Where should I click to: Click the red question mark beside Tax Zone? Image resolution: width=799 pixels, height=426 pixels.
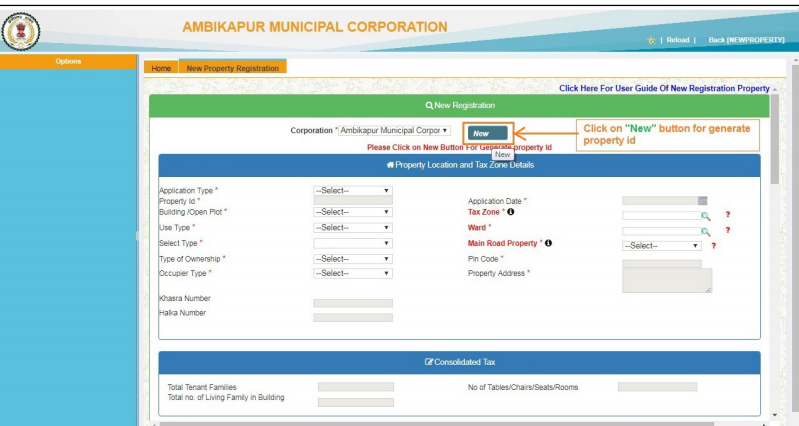click(x=728, y=215)
